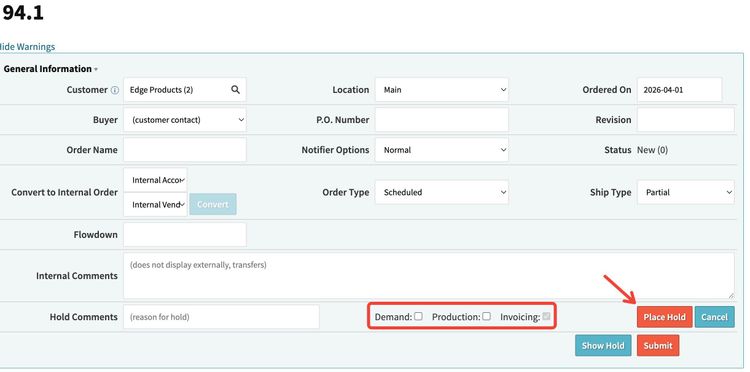The height and width of the screenshot is (372, 750).
Task: Click the Show Hold button
Action: pos(603,345)
